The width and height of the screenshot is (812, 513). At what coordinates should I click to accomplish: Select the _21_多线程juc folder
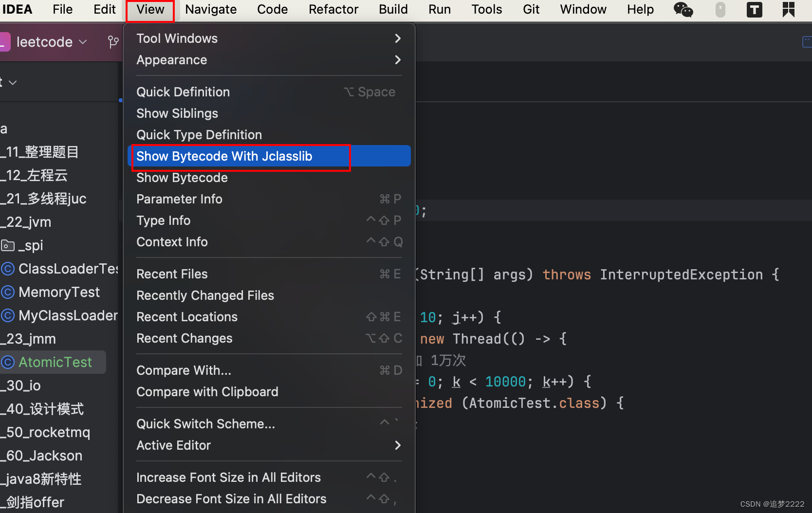coord(43,199)
